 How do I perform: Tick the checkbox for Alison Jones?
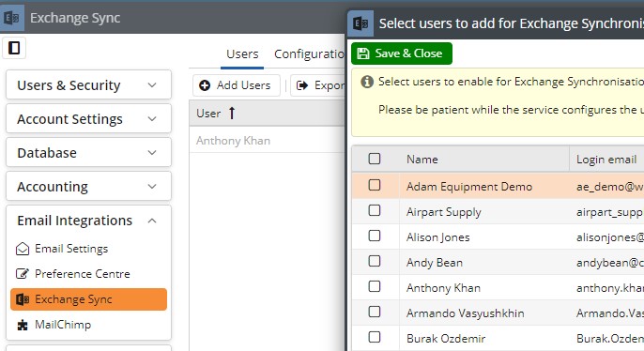(x=375, y=236)
